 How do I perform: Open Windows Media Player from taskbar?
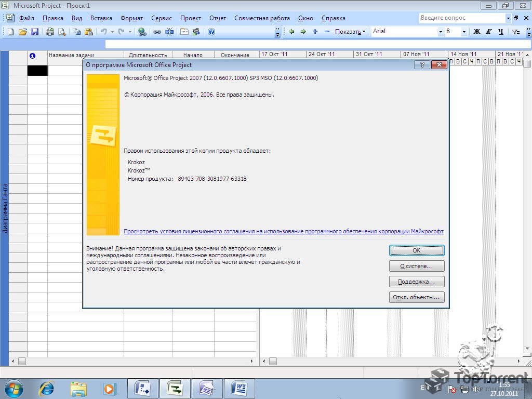coord(110,389)
